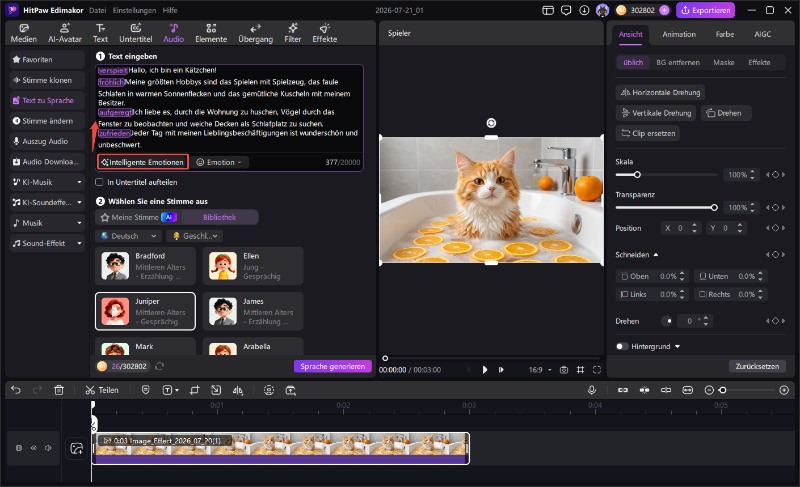Click the feedback message icon in title bar

[566, 10]
